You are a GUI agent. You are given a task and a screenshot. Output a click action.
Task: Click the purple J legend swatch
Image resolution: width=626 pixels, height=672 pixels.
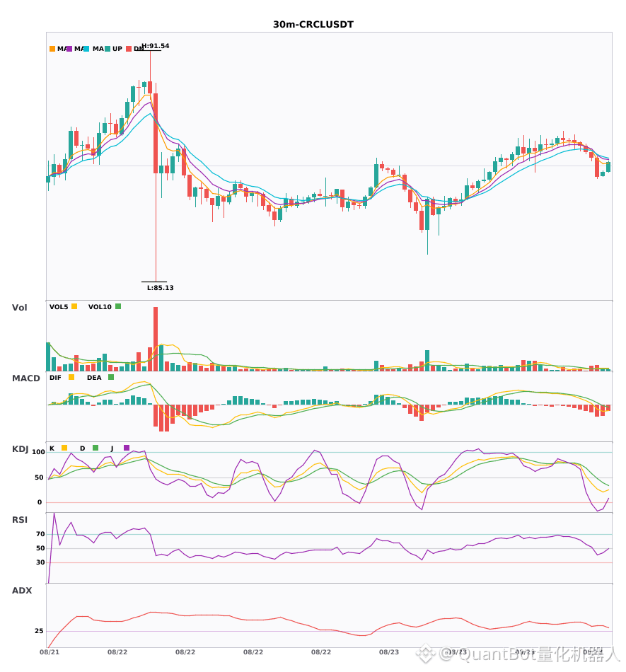pyautogui.click(x=127, y=448)
